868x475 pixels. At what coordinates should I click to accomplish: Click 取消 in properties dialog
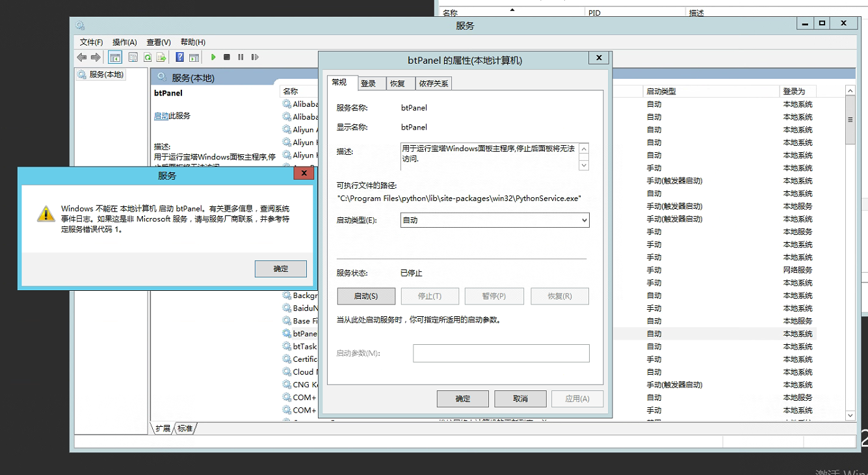click(x=520, y=399)
